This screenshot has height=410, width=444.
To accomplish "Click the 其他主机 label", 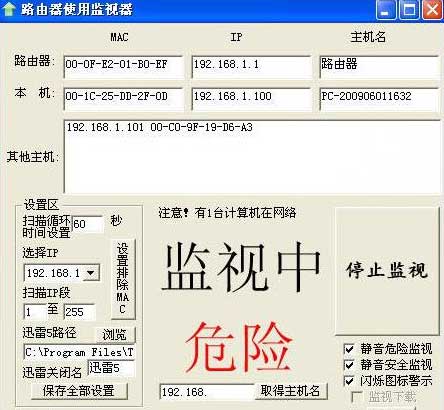I will coord(33,156).
